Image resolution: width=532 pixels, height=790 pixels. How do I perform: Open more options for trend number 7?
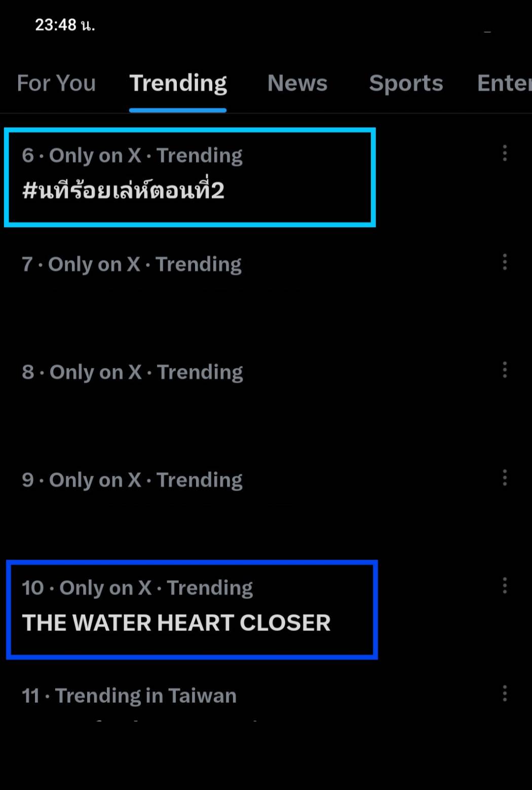pos(505,262)
